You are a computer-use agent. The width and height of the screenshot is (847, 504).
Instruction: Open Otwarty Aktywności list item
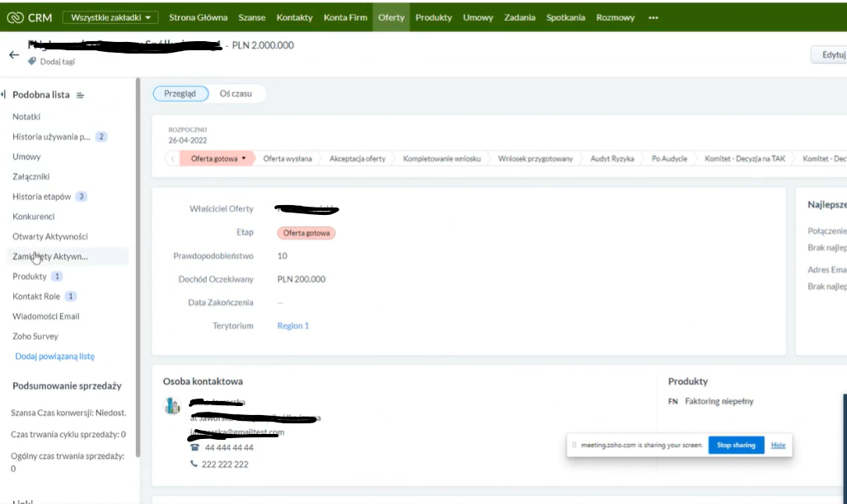point(49,236)
